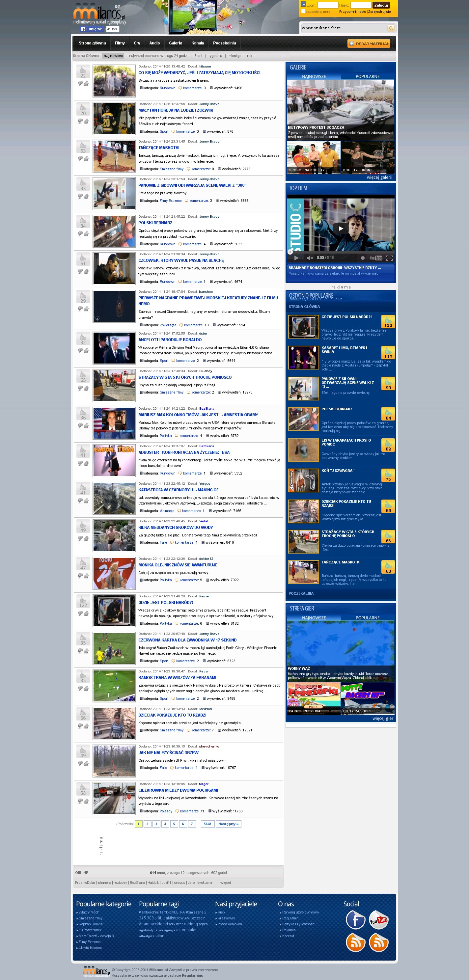Open 'Regulamin' link under O nas
Screen dimensions: 469x980
click(290, 918)
